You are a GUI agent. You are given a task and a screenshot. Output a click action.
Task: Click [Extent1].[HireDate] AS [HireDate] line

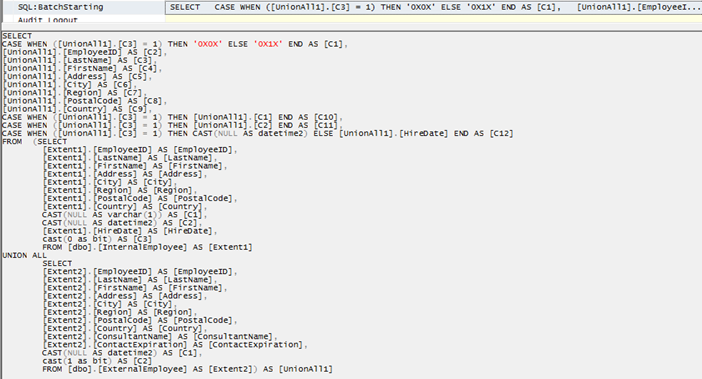click(x=130, y=231)
